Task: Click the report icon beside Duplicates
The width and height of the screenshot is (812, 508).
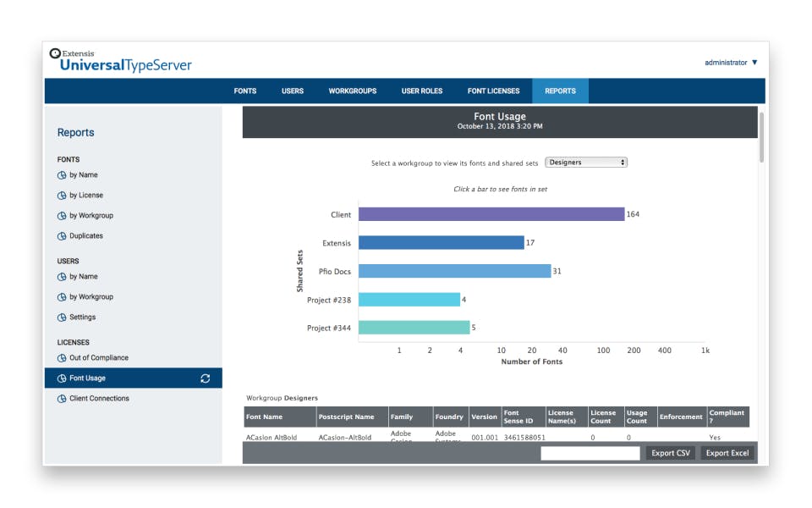Action: 62,236
